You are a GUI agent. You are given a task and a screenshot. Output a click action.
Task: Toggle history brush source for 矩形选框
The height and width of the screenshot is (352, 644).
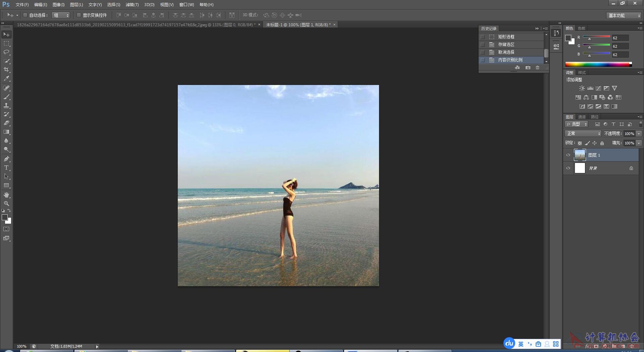pyautogui.click(x=483, y=37)
